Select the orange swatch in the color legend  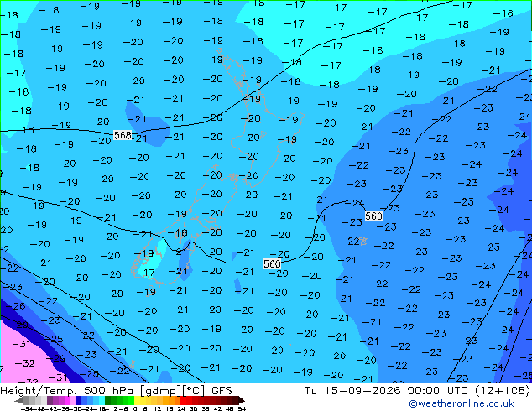click(177, 400)
